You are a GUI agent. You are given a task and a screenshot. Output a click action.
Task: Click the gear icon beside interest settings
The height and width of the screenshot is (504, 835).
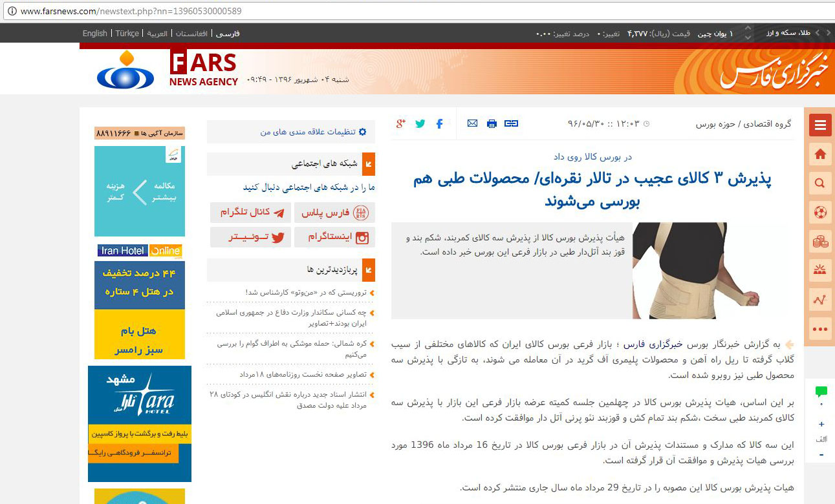point(362,132)
